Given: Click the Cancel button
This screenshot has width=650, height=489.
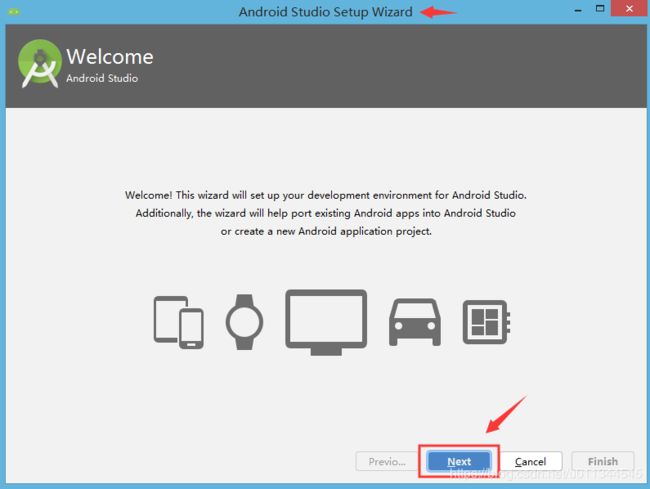Looking at the screenshot, I should coord(530,461).
